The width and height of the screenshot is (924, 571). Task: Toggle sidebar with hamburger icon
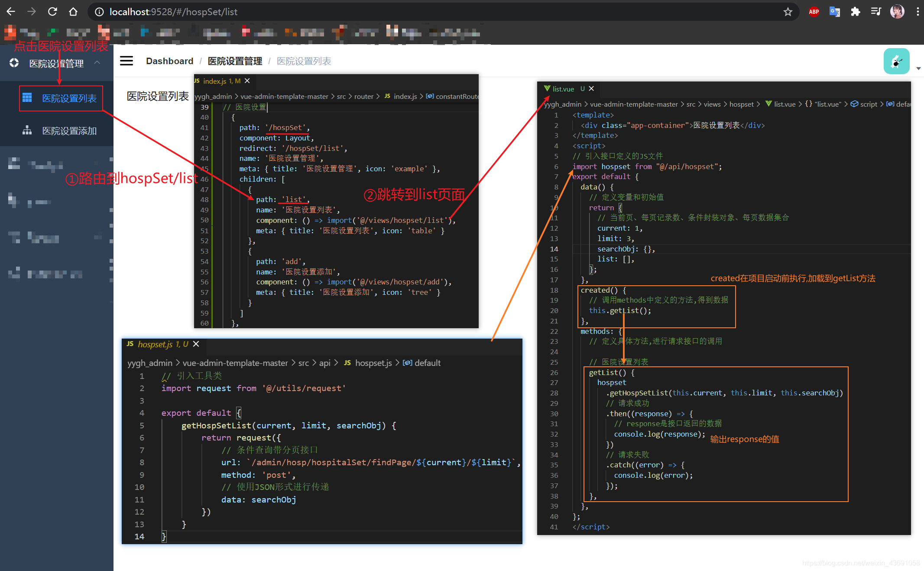coord(126,61)
